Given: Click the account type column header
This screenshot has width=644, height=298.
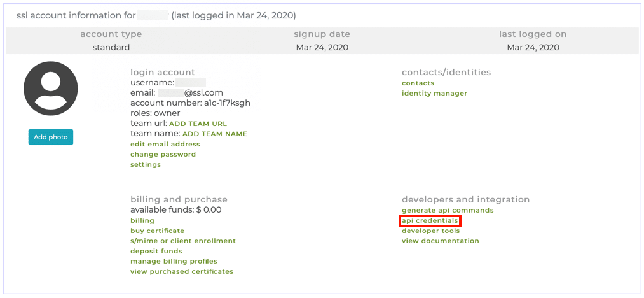Looking at the screenshot, I should click(111, 34).
